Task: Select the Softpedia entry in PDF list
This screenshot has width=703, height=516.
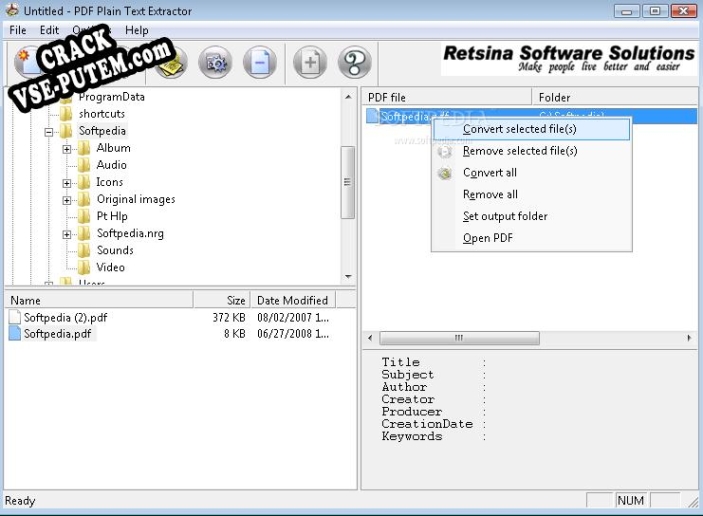Action: click(x=531, y=116)
